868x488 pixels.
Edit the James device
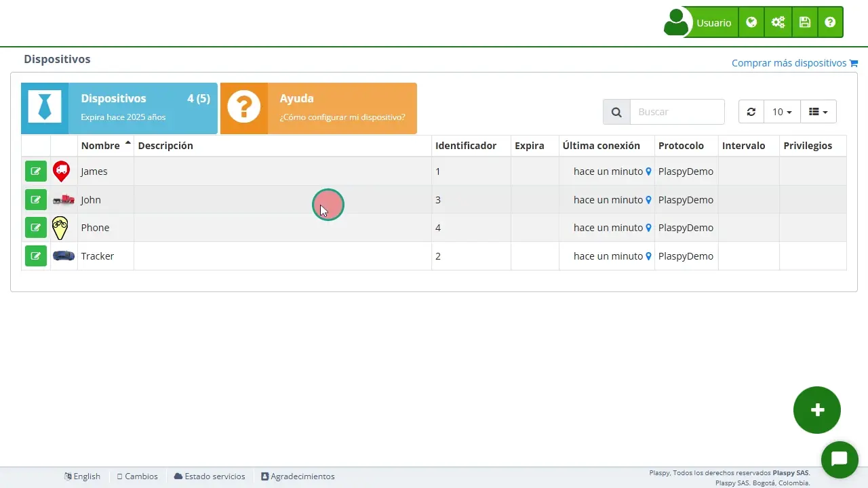pyautogui.click(x=36, y=171)
